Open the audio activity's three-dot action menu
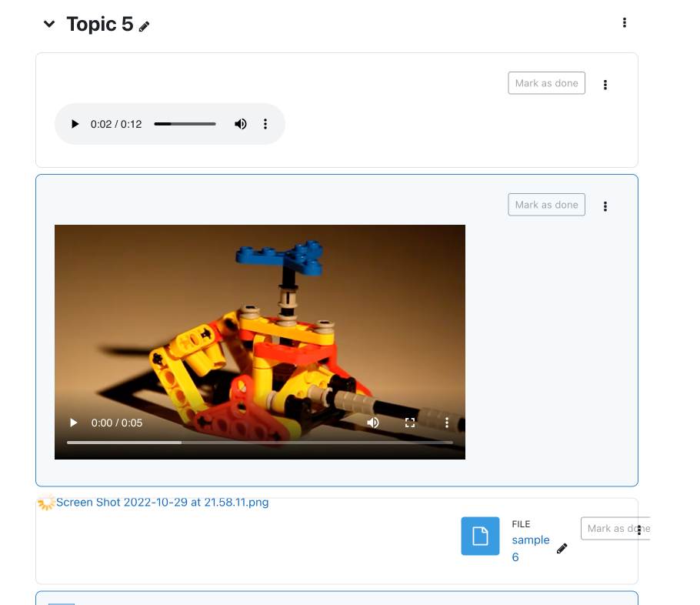This screenshot has width=700, height=605. coord(605,85)
